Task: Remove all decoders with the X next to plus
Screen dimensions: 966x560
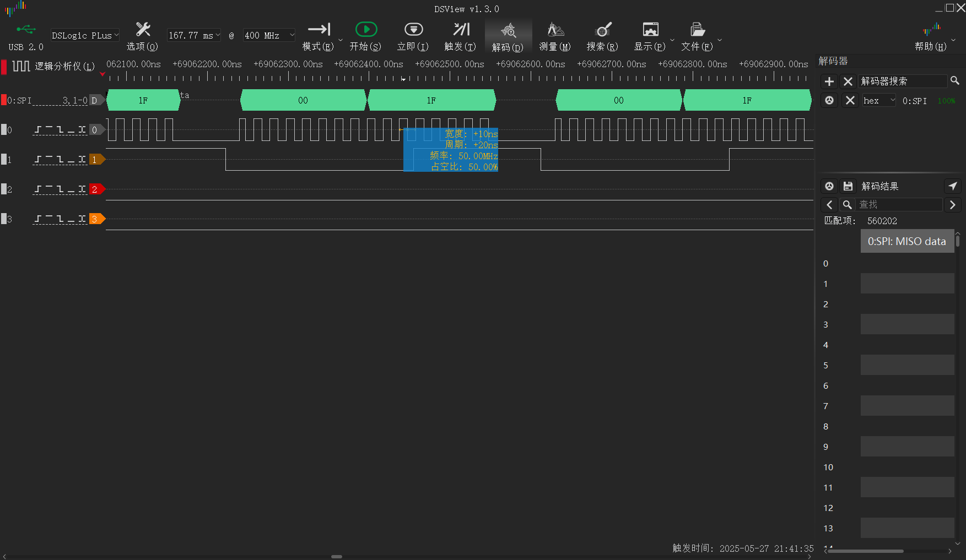Action: [x=848, y=81]
